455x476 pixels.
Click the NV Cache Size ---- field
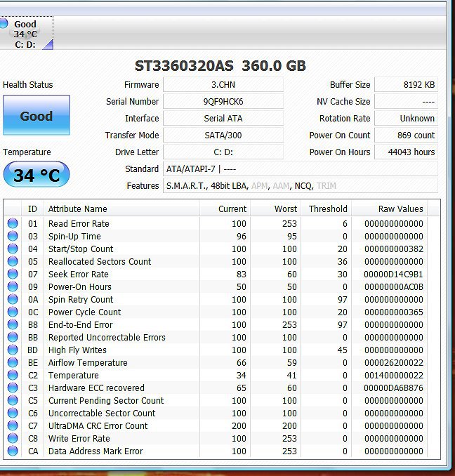(406, 101)
